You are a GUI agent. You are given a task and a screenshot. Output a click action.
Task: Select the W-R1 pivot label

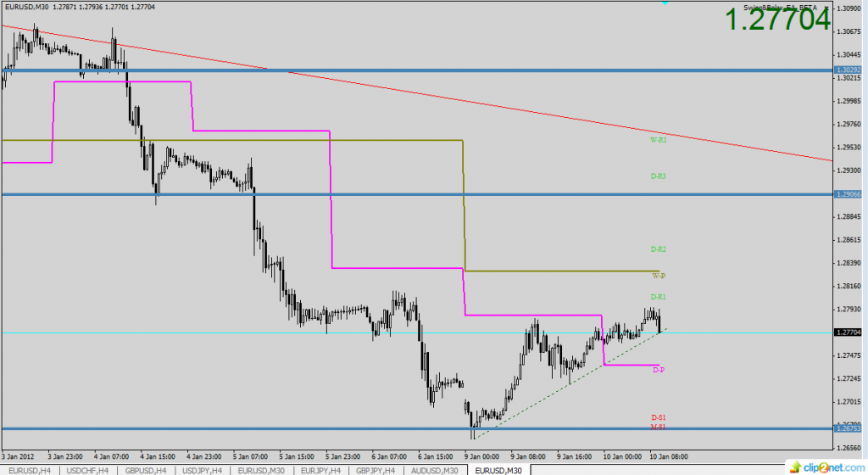[x=658, y=139]
